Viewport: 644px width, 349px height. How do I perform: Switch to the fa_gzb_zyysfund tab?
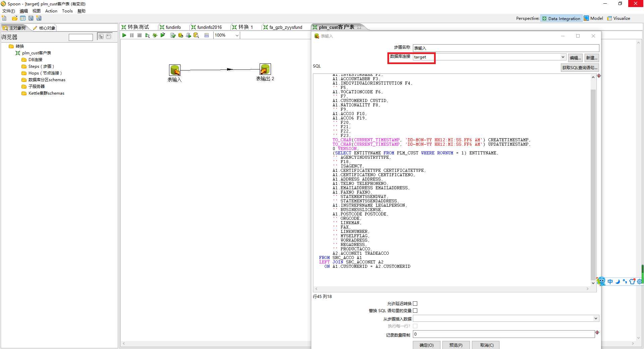point(286,27)
